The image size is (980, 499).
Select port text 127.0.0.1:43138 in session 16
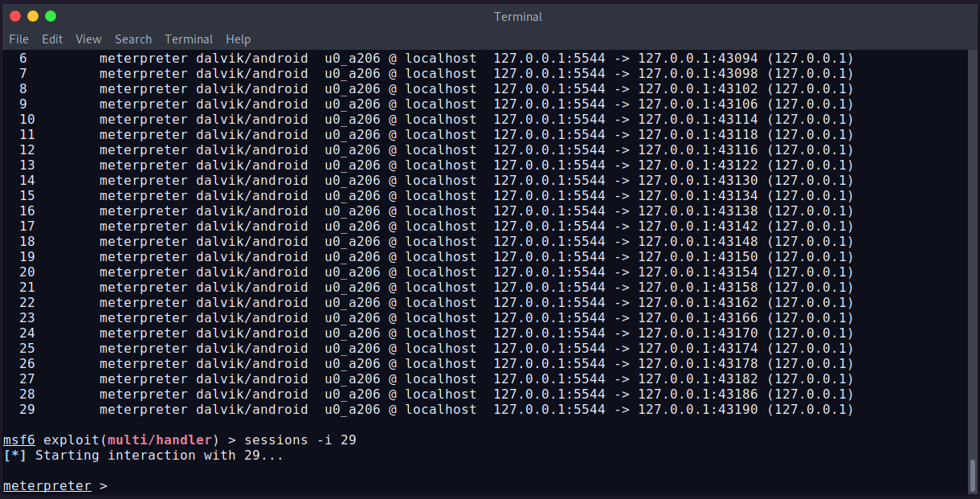click(x=698, y=211)
